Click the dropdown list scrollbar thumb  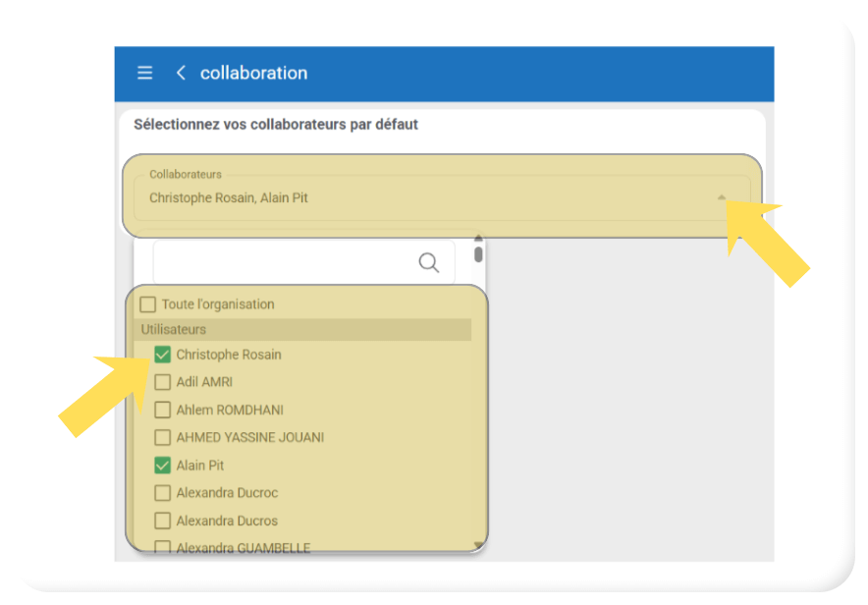point(478,254)
